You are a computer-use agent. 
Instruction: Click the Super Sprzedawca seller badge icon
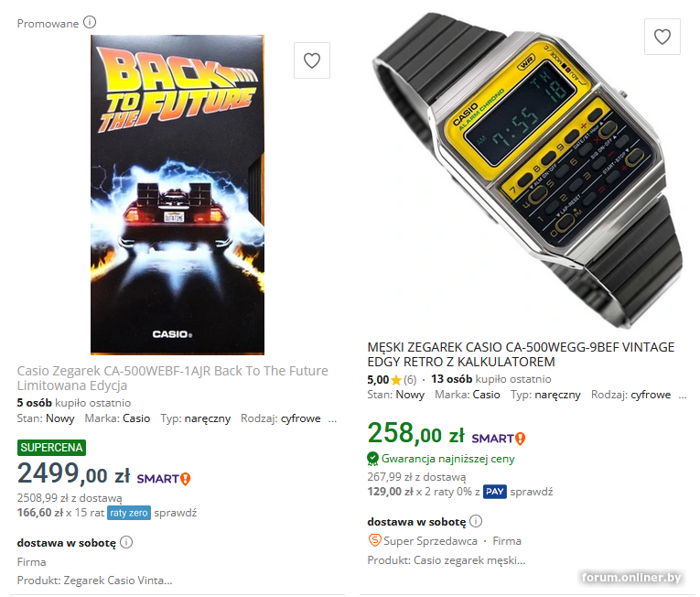(374, 541)
